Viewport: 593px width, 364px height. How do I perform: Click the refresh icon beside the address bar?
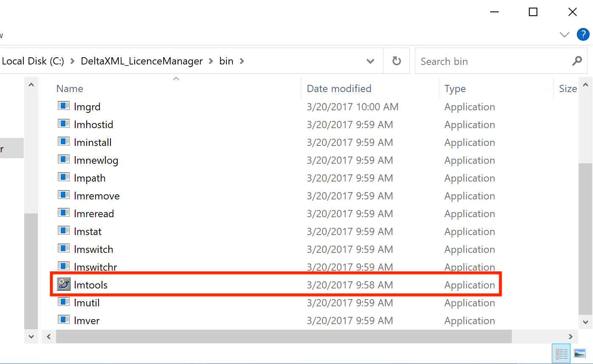[397, 61]
